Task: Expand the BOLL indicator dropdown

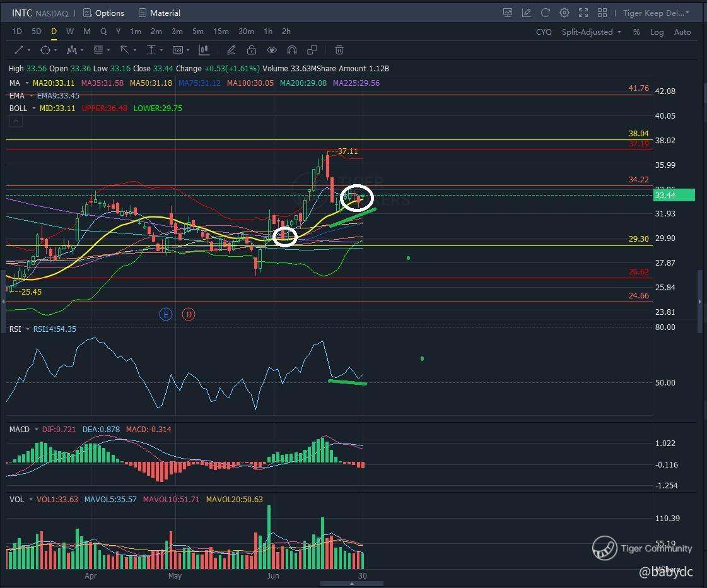Action: pyautogui.click(x=34, y=109)
